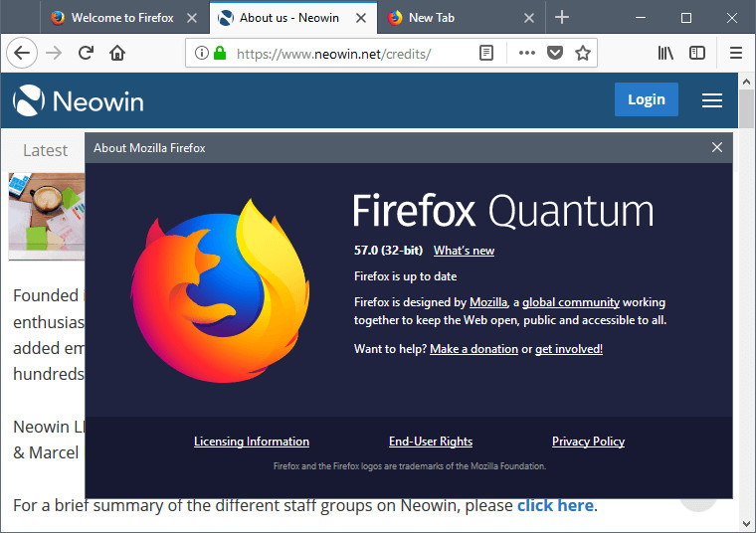Click the coffee desk article thumbnail
Screen dimensions: 756x533
pyautogui.click(x=47, y=216)
